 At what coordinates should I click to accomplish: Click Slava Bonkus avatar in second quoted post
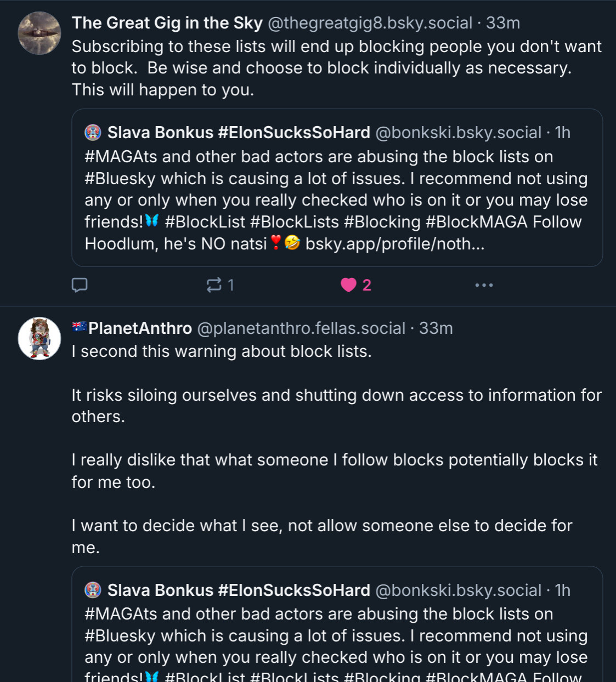click(x=93, y=590)
